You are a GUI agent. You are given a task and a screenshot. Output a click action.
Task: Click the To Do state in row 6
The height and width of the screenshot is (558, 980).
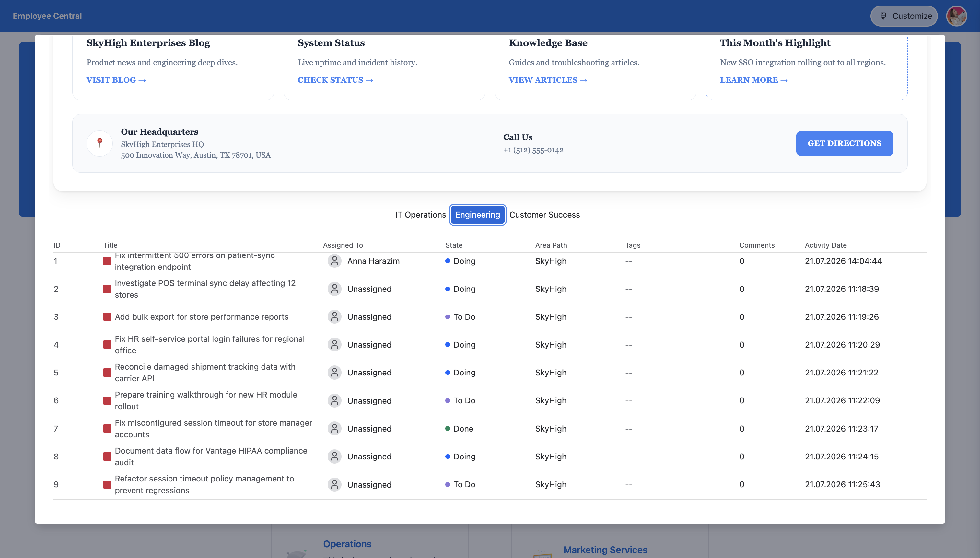[x=460, y=400]
